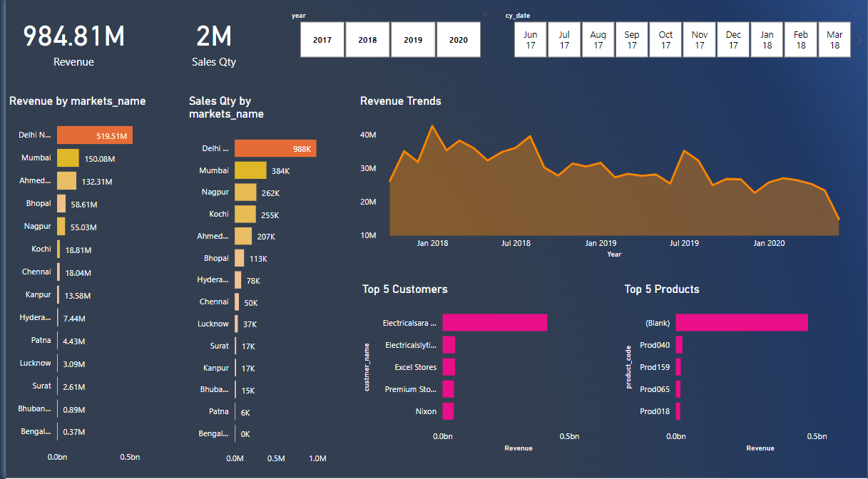This screenshot has height=479, width=868.
Task: Select the Revenue Trends chart title
Action: pos(400,101)
